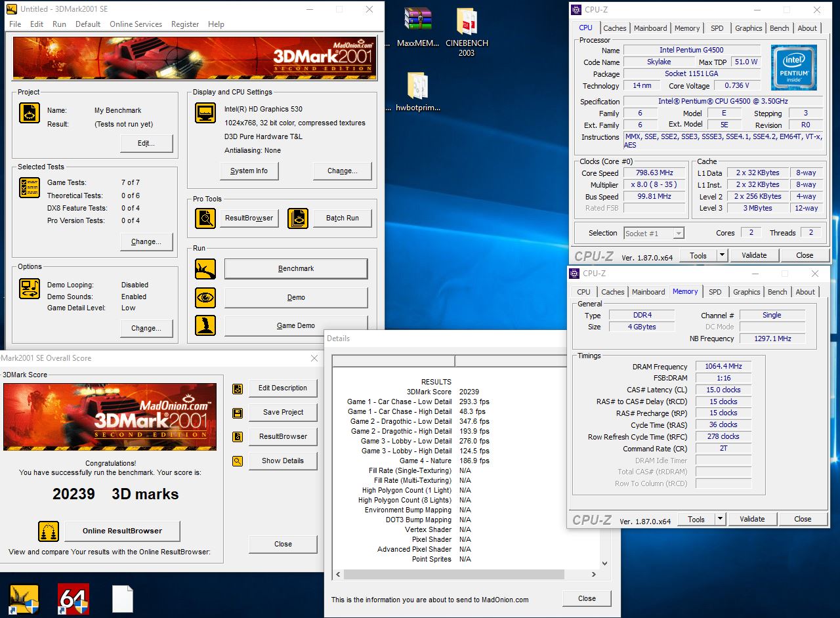Click the eye icon beside Demo
Image resolution: width=840 pixels, height=618 pixels.
tap(205, 297)
